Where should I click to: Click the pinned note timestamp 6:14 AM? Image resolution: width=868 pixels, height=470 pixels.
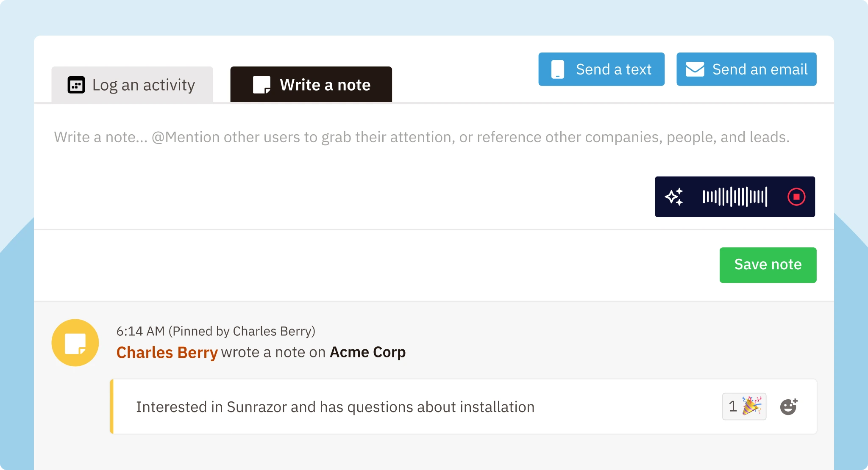click(140, 331)
